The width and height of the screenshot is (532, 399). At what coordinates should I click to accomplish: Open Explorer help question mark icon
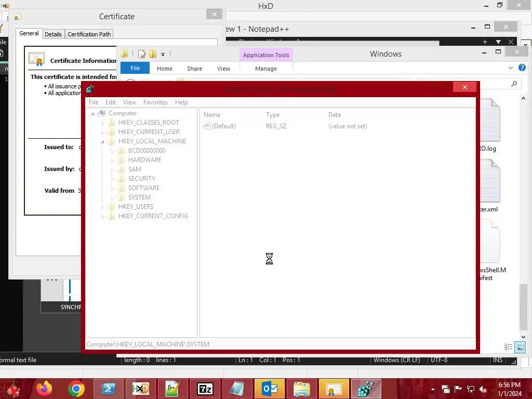(522, 68)
